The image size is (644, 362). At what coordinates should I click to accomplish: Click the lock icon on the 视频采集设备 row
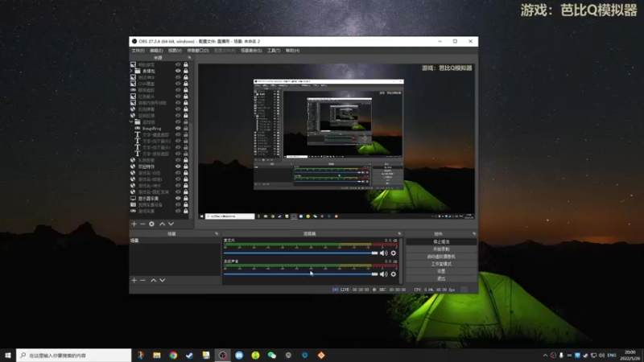[x=186, y=204]
